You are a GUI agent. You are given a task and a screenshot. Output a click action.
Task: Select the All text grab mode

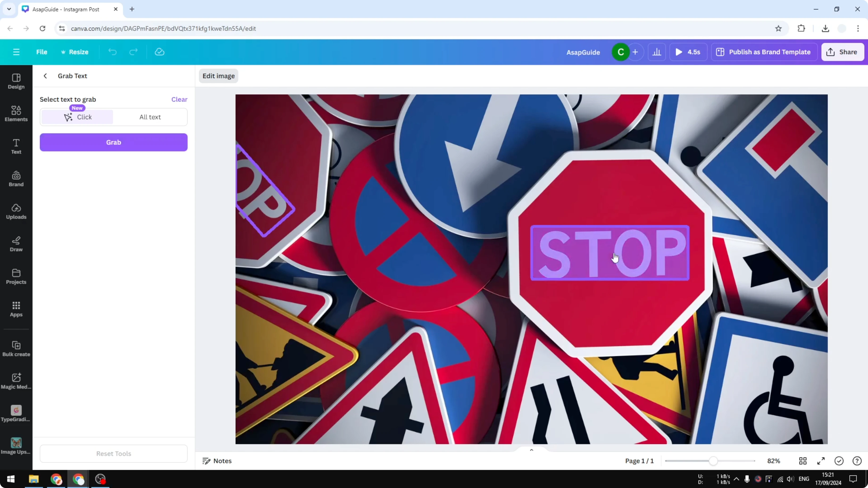point(150,117)
